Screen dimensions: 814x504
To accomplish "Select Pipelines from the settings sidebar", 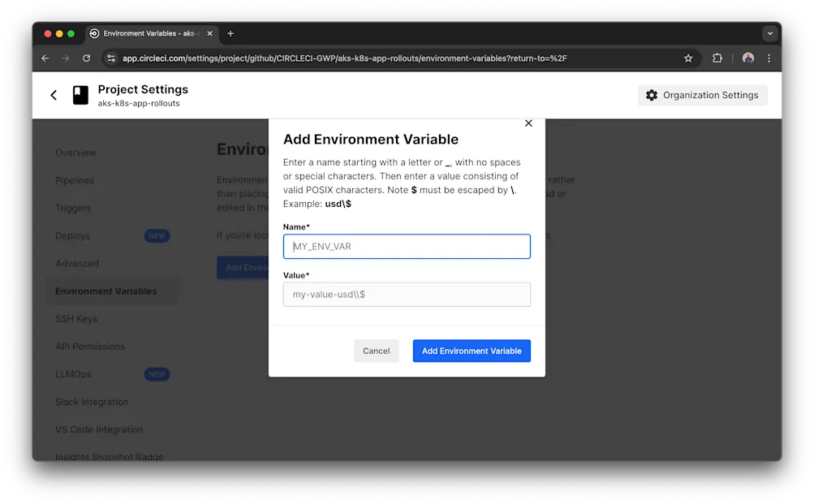I will tap(75, 180).
